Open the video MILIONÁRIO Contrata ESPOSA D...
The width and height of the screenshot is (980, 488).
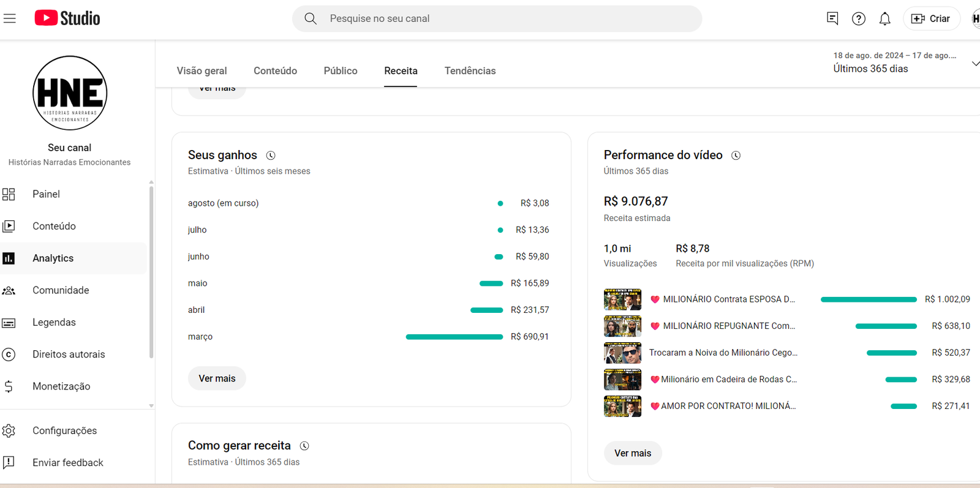click(723, 299)
